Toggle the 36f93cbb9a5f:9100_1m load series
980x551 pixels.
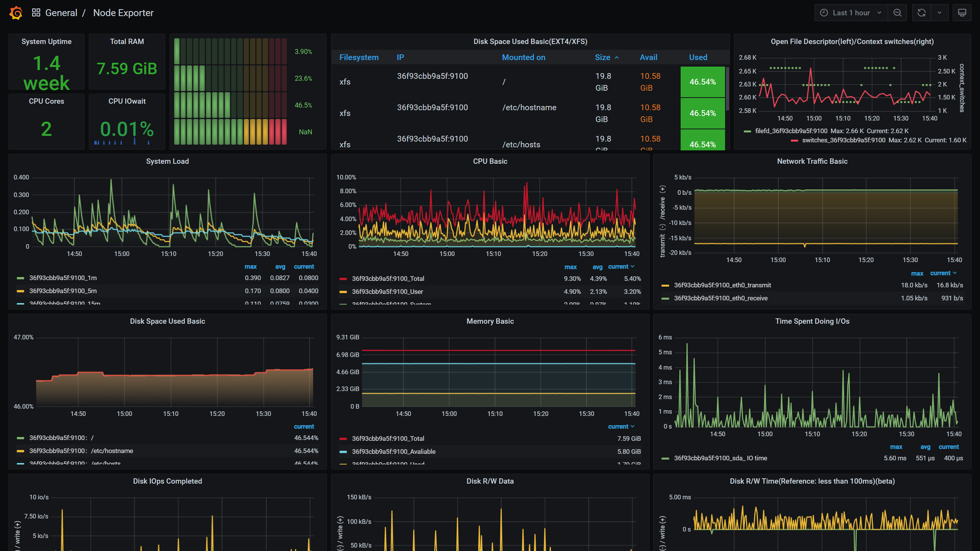[65, 278]
